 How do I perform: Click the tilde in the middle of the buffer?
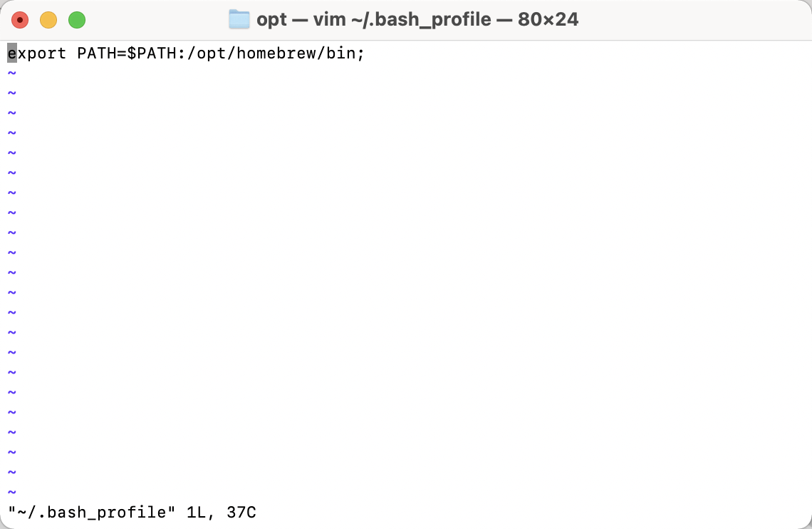(x=11, y=272)
